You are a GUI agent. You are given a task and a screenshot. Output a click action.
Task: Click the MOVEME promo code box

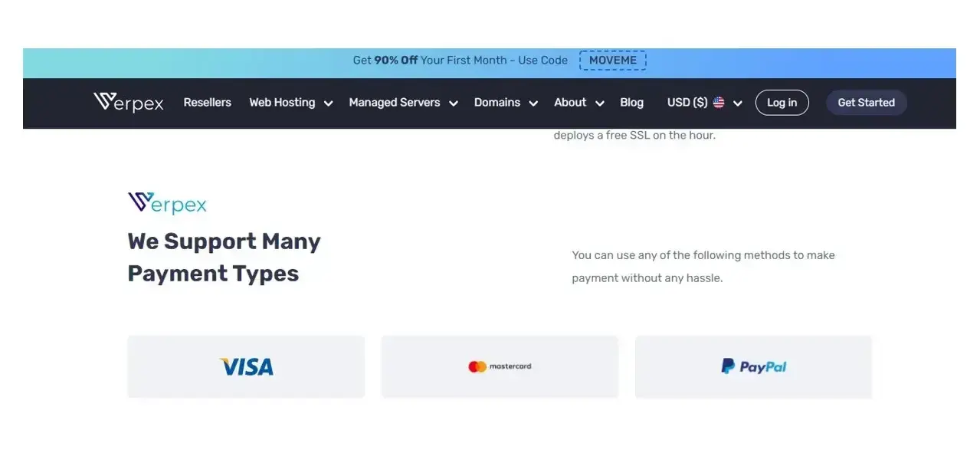tap(613, 61)
